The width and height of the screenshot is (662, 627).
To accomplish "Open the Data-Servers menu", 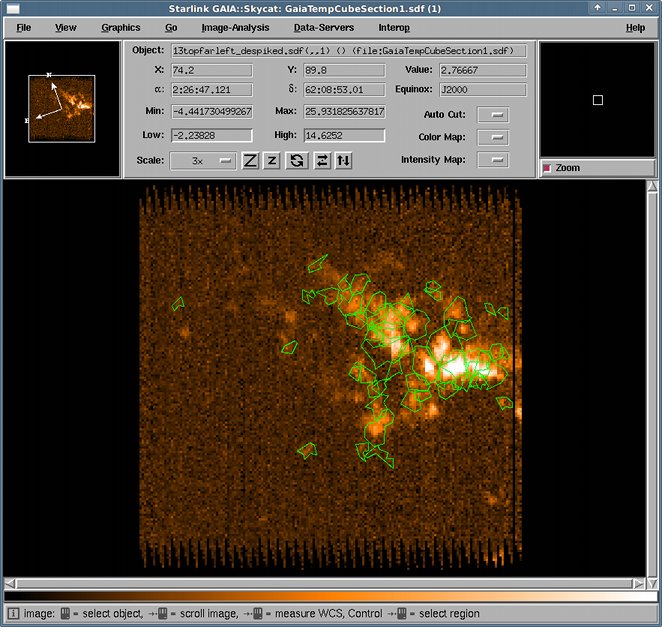I will coord(324,27).
